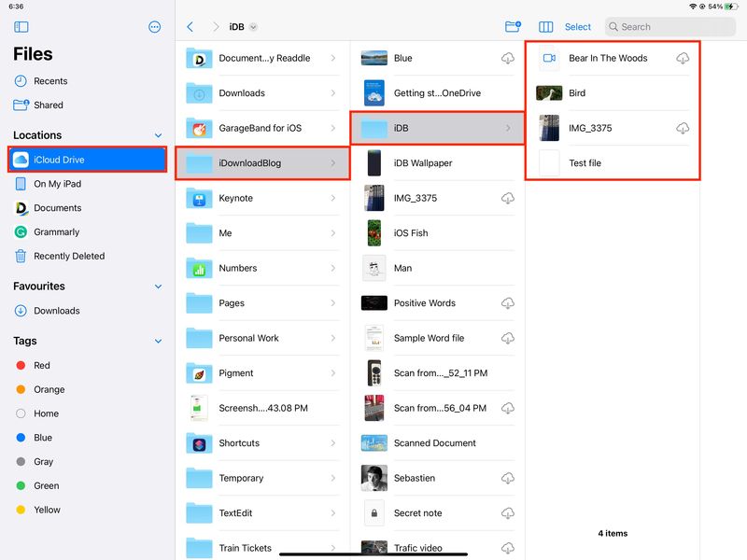Open the Numbers folder
Viewport: 747px width, 560px height.
[262, 268]
